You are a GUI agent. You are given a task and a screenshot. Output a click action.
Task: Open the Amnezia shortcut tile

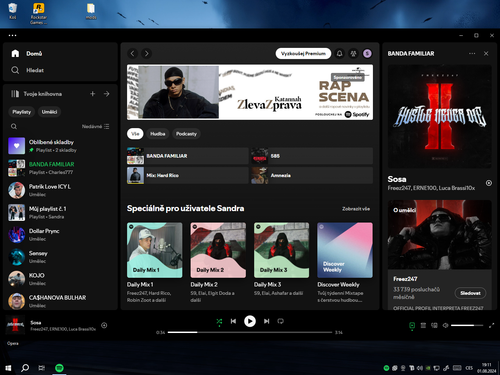[312, 175]
